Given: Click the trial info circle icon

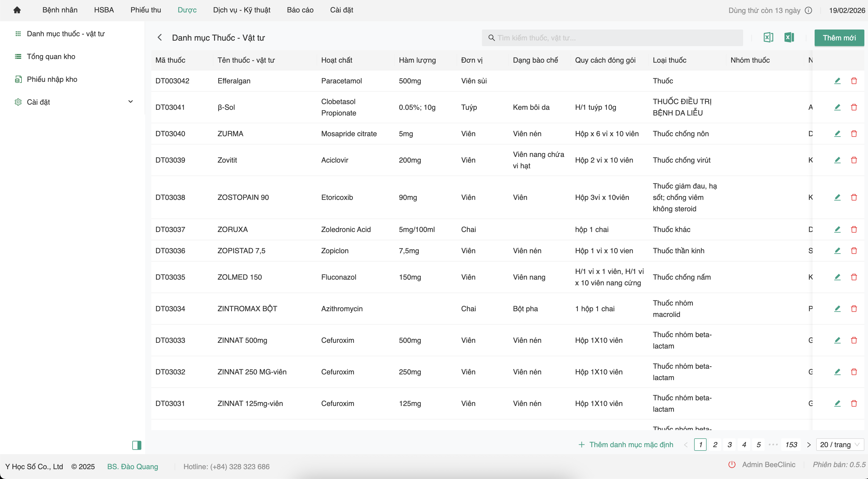Looking at the screenshot, I should 808,10.
